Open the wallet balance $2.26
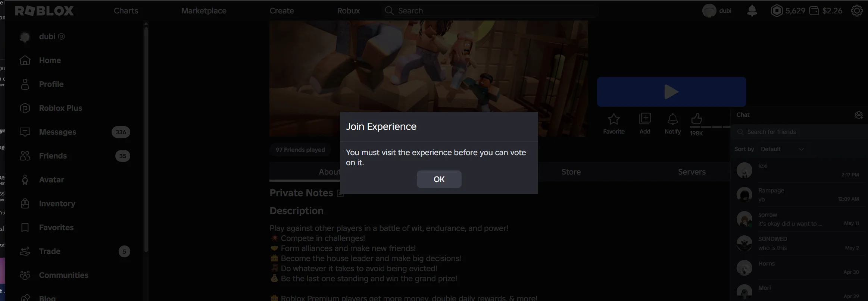Viewport: 868px width, 301px height. pos(825,11)
